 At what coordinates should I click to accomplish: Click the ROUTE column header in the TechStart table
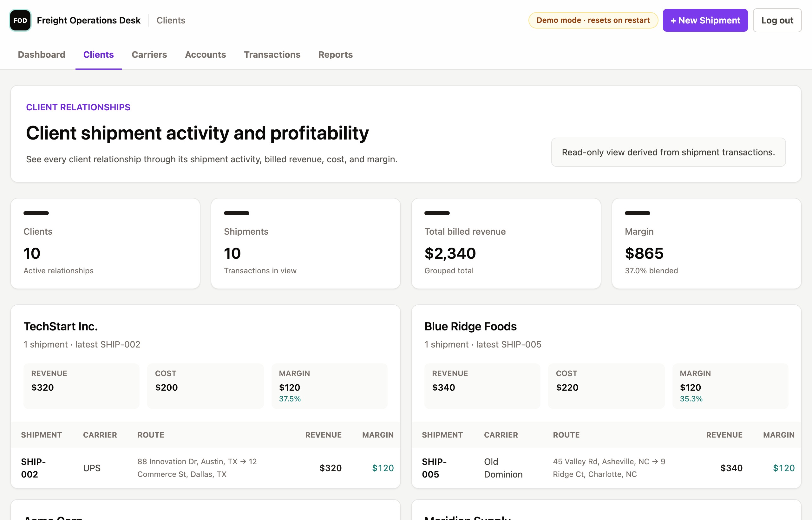coord(151,435)
